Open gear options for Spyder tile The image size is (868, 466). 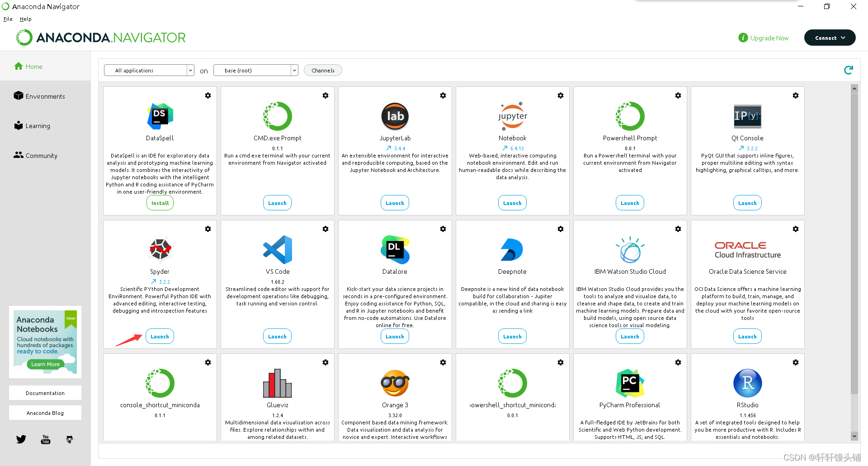click(x=208, y=229)
